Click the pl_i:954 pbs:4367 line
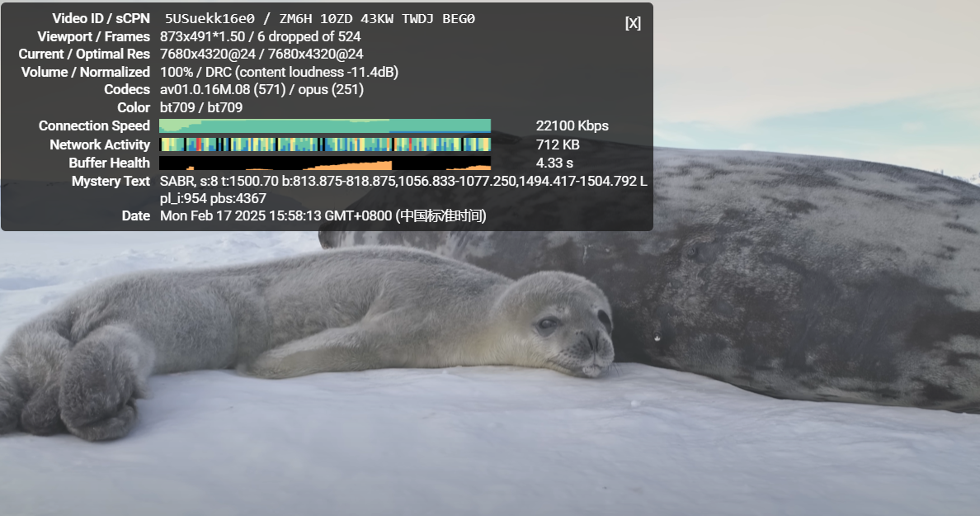 tap(213, 198)
